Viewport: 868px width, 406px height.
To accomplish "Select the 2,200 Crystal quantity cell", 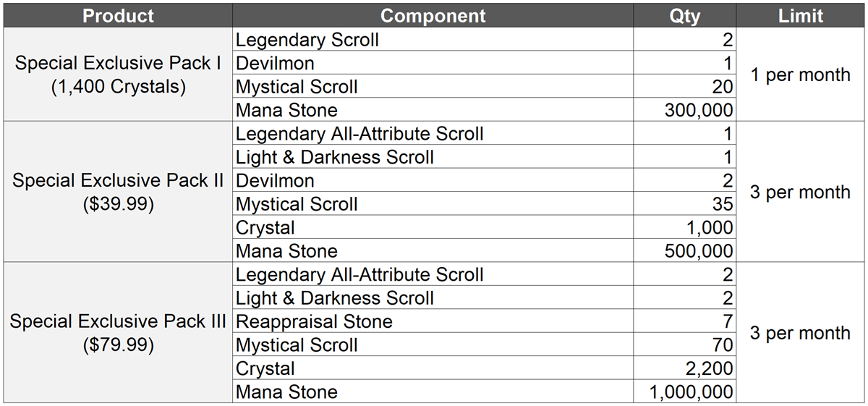I will (684, 368).
